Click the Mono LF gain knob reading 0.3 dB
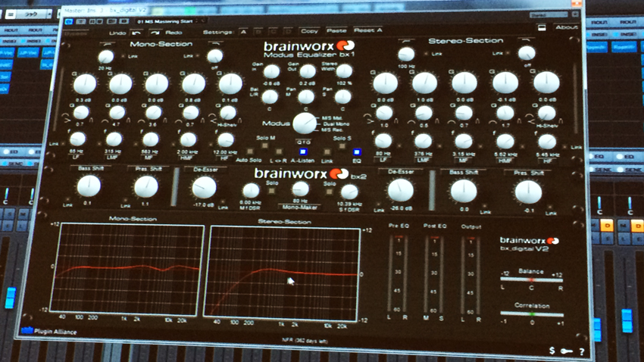This screenshot has height=362, width=644. click(x=85, y=84)
